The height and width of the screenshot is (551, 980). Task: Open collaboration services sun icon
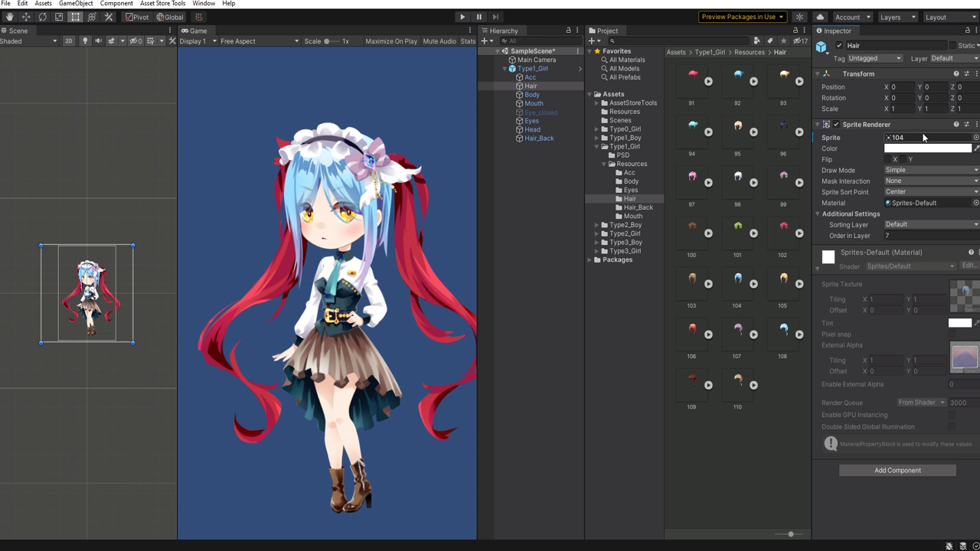coord(800,17)
